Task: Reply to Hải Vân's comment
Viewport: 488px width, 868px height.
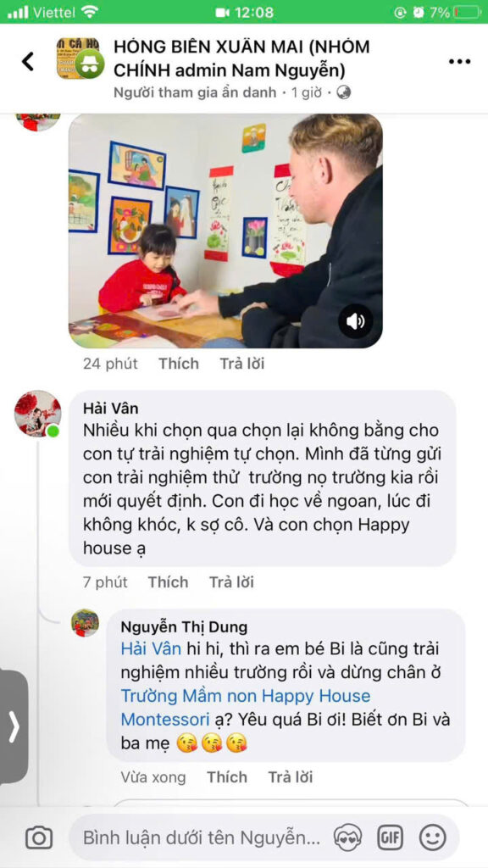Action: pyautogui.click(x=231, y=582)
